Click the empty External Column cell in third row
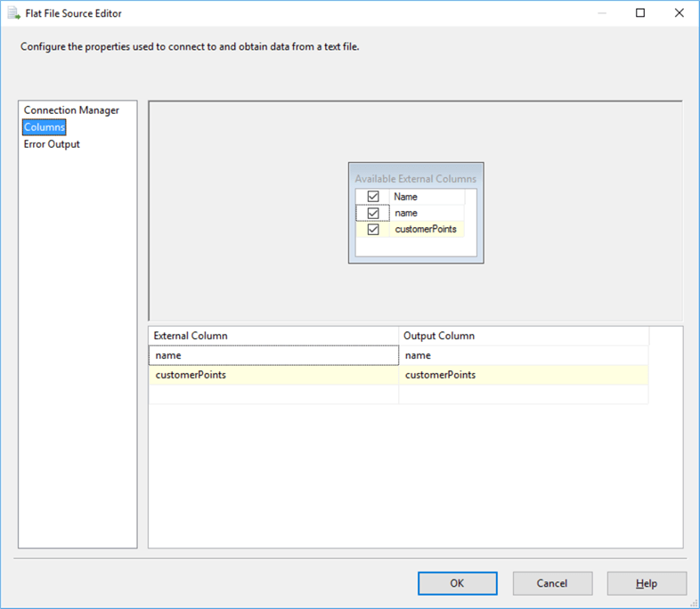 click(273, 394)
